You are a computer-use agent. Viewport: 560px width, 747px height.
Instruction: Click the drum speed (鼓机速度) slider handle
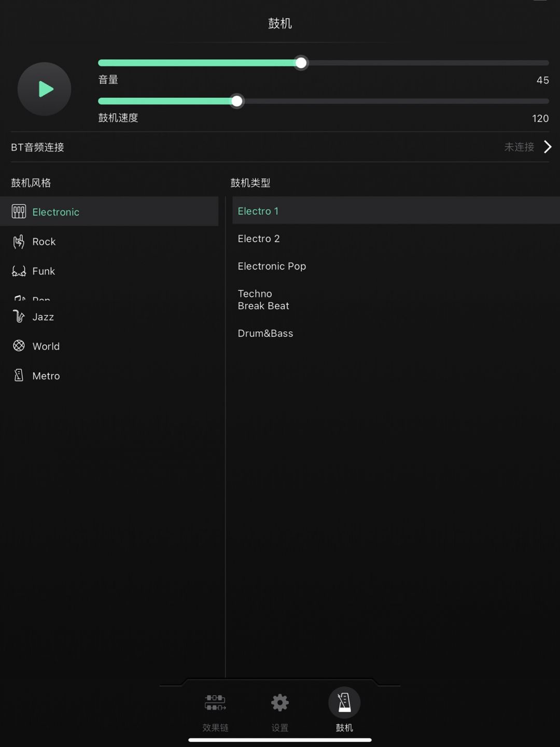tap(237, 101)
